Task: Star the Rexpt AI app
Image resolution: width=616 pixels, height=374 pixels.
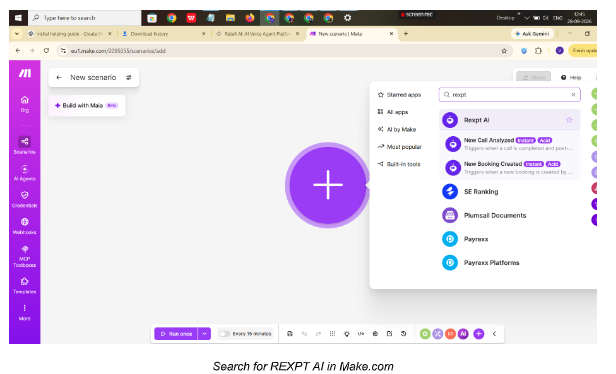Action: (569, 120)
